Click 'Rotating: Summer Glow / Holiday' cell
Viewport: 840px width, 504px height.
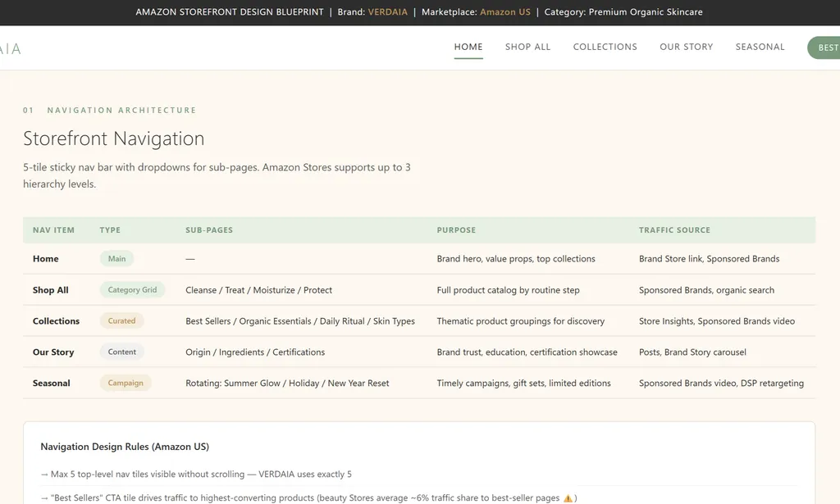287,383
